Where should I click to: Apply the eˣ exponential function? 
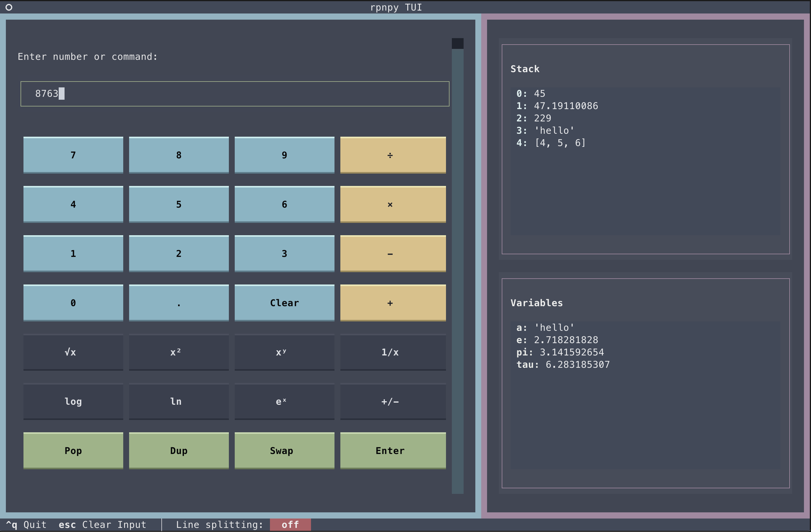point(284,401)
